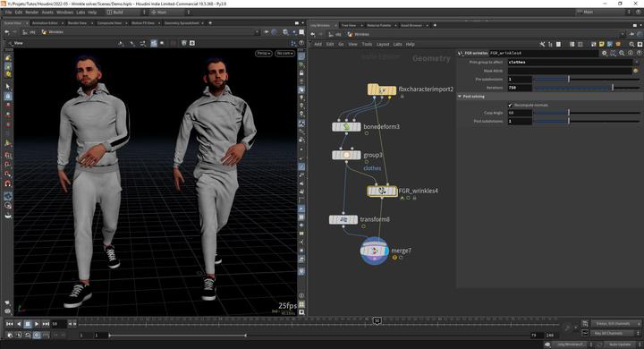
Task: Click the parameter search magnifier icon
Action: click(622, 53)
